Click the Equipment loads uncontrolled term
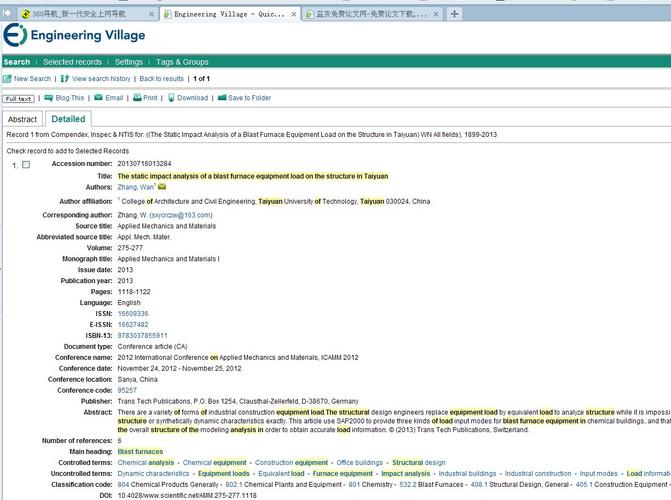This screenshot has width=671, height=500. coord(223,473)
